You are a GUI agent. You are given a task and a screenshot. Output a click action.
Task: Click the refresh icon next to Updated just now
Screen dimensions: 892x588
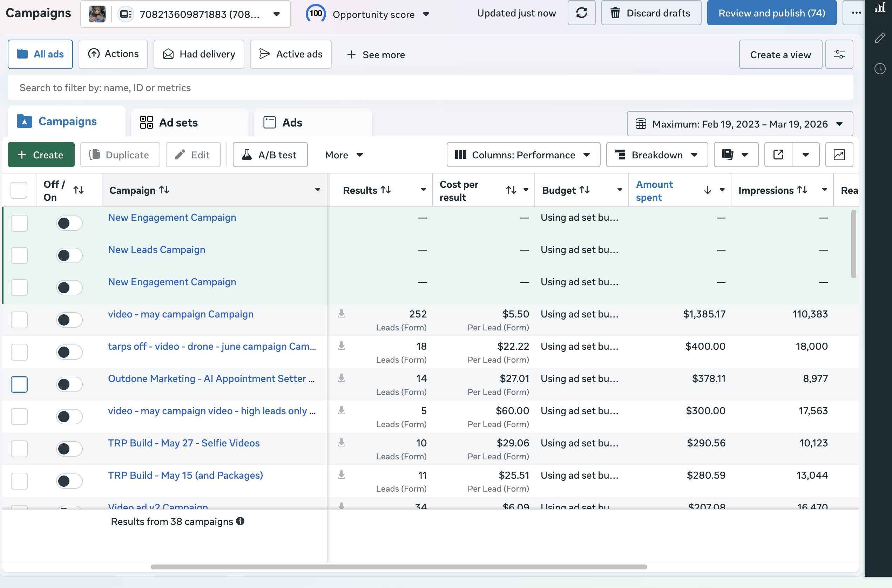coord(581,13)
